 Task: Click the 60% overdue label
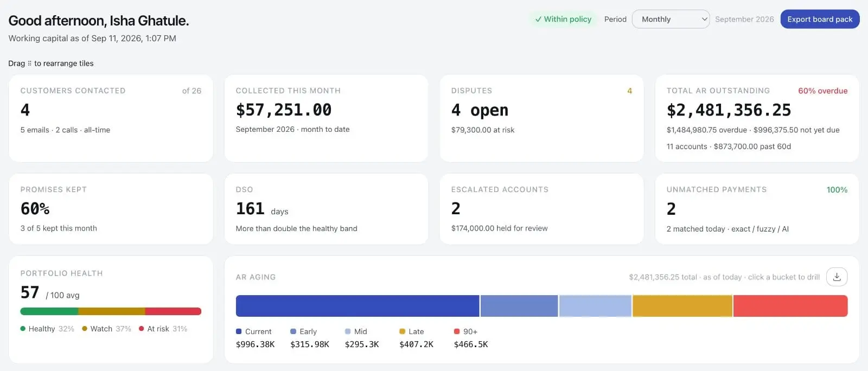pyautogui.click(x=822, y=91)
